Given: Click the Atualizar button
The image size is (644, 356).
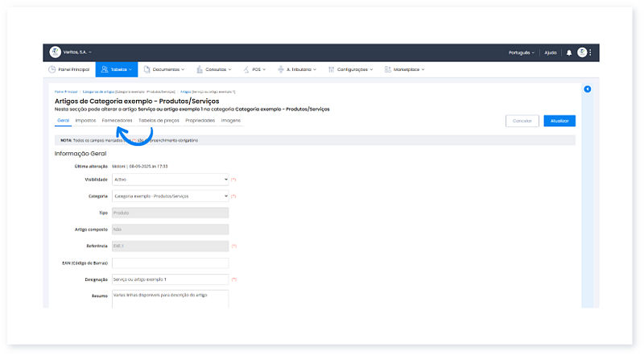Looking at the screenshot, I should [x=559, y=121].
